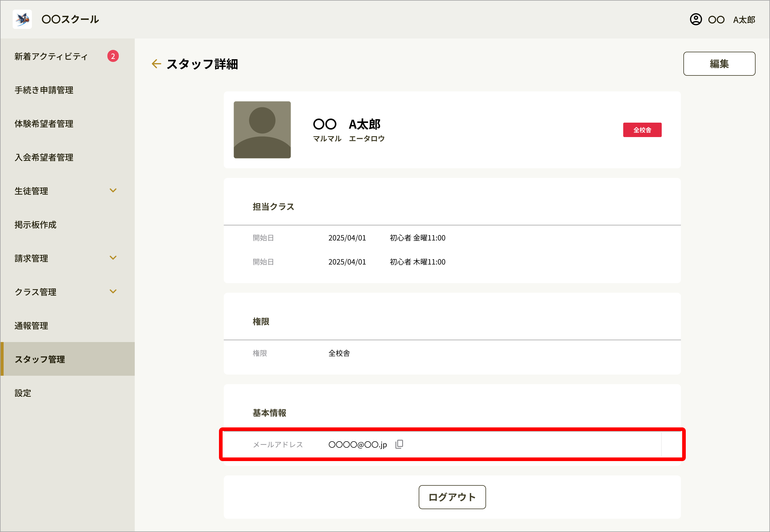Open the user account icon in the top right
Image resolution: width=770 pixels, height=532 pixels.
click(x=696, y=19)
